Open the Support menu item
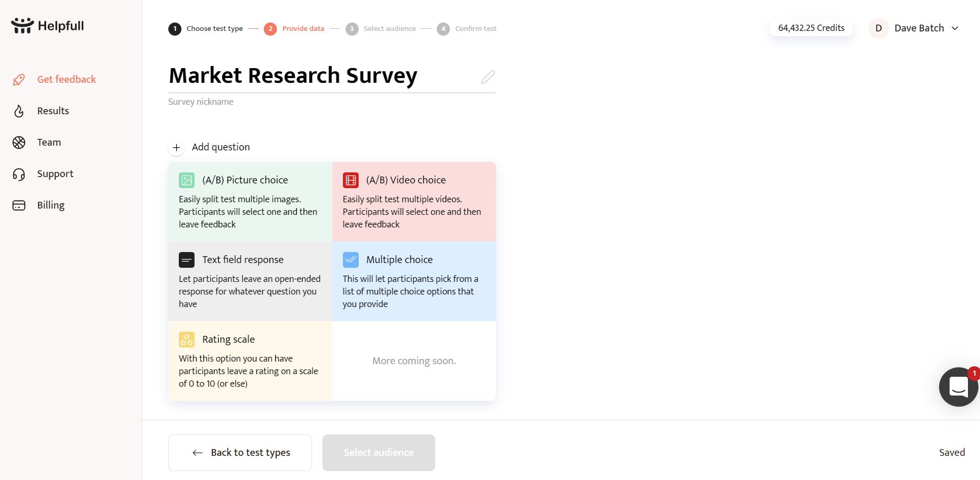This screenshot has height=480, width=980. tap(55, 174)
